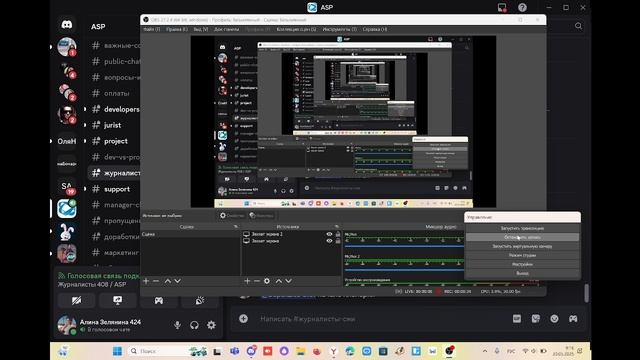This screenshot has height=360, width=640.
Task: Adjust the Mic/Aux volume slider in OBS
Action: [404, 247]
